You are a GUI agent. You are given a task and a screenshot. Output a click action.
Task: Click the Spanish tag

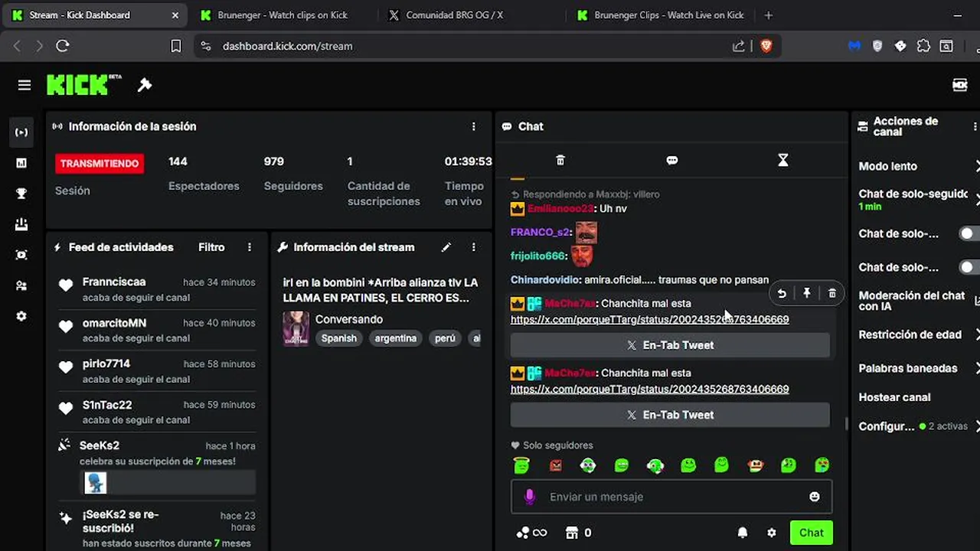pyautogui.click(x=339, y=338)
